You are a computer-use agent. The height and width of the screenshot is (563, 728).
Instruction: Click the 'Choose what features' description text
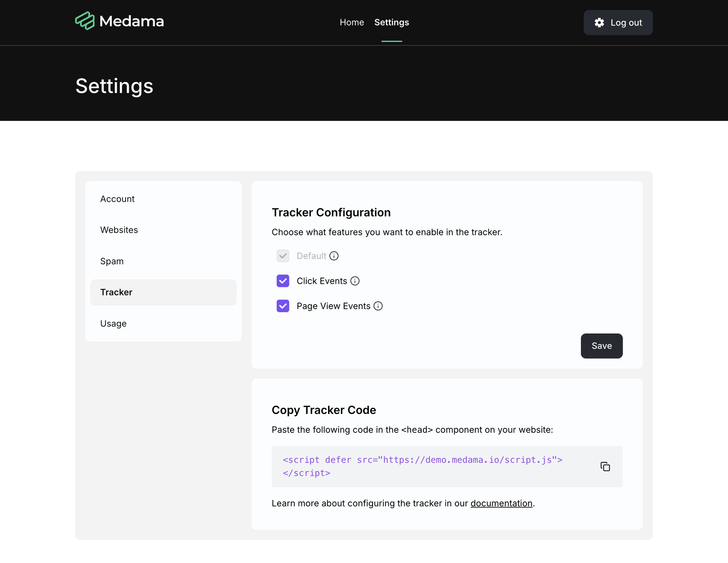click(x=387, y=232)
